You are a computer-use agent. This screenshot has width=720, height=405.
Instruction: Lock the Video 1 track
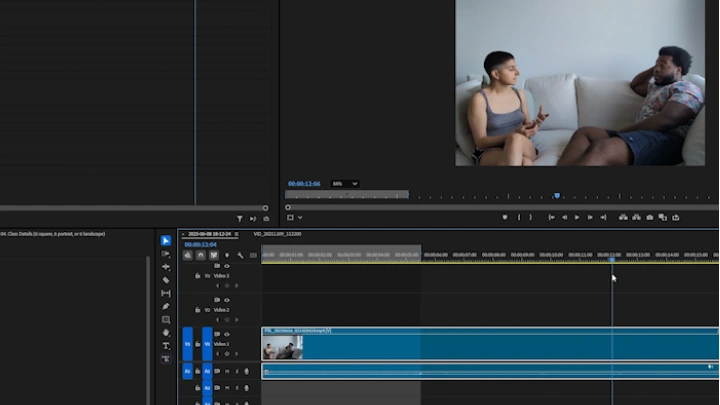coord(197,344)
